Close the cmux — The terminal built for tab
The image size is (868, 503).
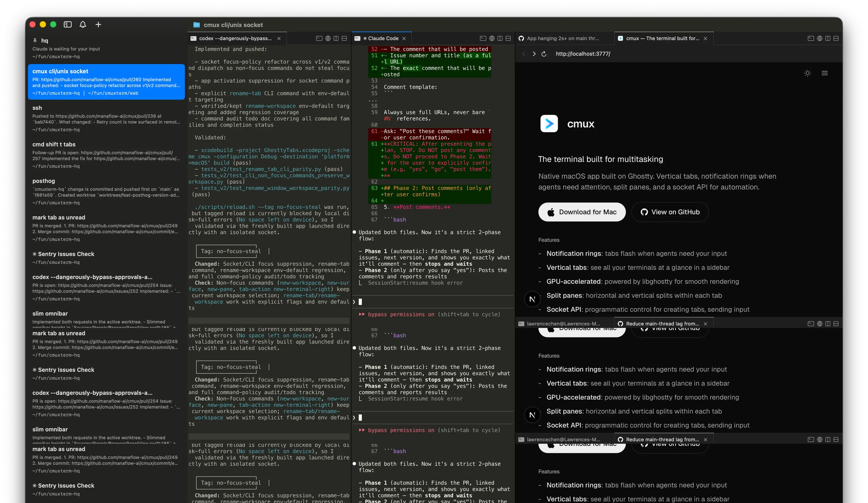click(705, 39)
